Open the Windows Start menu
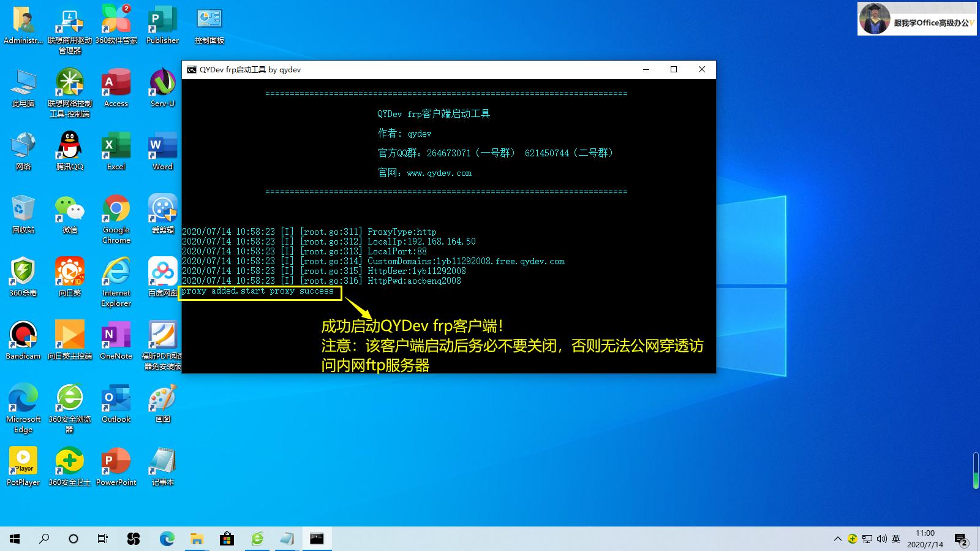The image size is (980, 551). [x=15, y=539]
